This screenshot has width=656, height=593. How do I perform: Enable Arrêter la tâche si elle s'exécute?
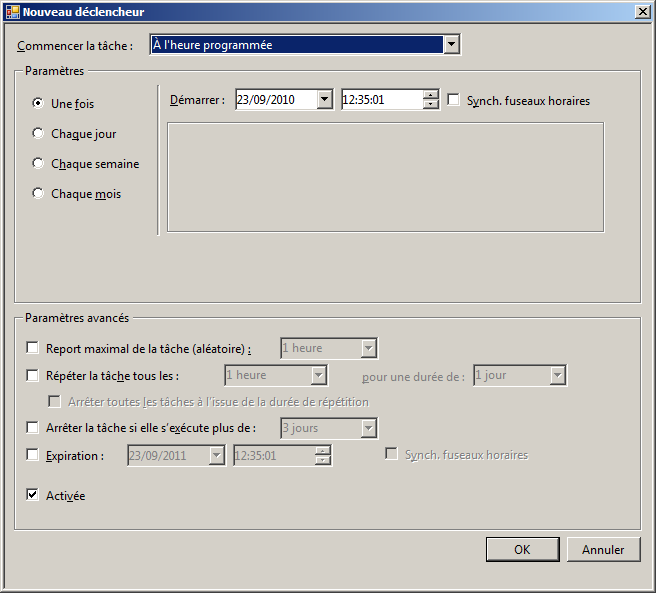[33, 428]
